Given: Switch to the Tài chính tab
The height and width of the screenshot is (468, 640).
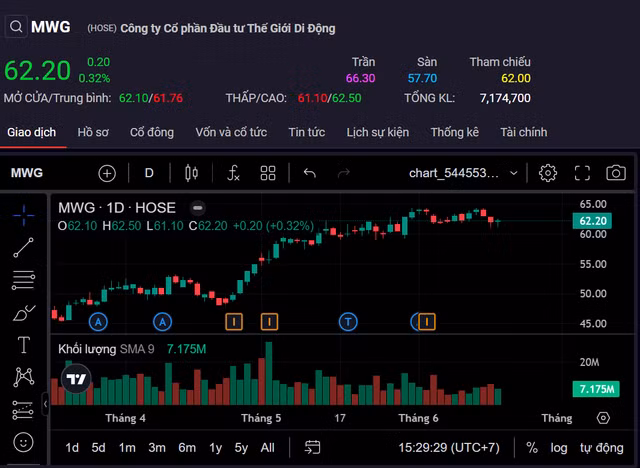Looking at the screenshot, I should click(x=524, y=132).
